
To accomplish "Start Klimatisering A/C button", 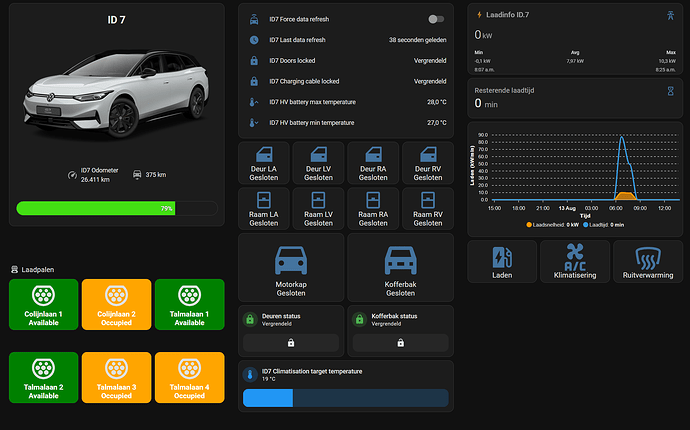I will point(575,262).
